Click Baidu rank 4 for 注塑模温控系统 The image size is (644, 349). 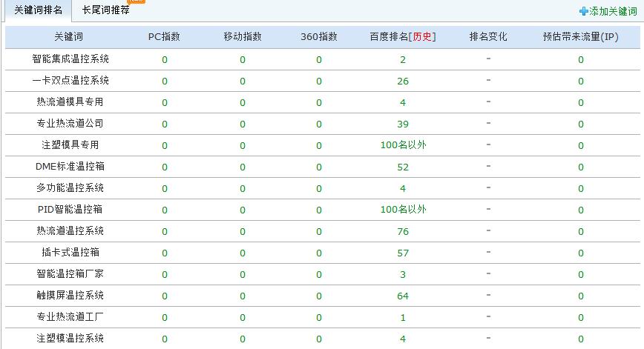pos(403,339)
